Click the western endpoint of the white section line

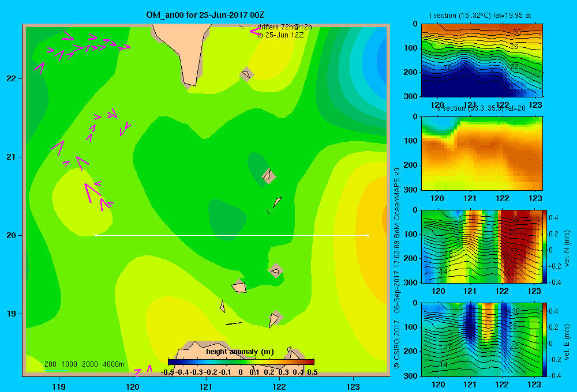[x=96, y=235]
